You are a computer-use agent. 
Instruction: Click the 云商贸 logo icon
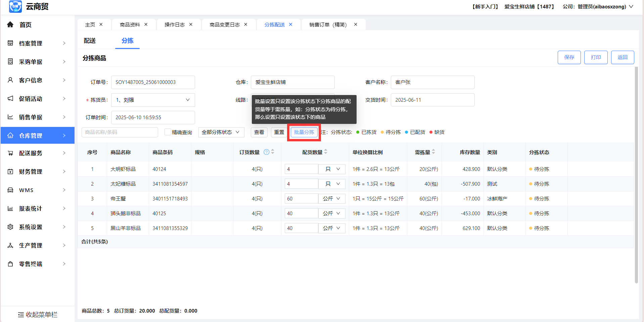pyautogui.click(x=15, y=6)
